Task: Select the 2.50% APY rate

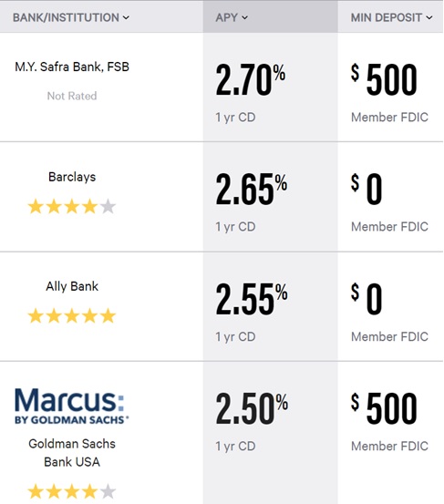Action: coord(252,408)
